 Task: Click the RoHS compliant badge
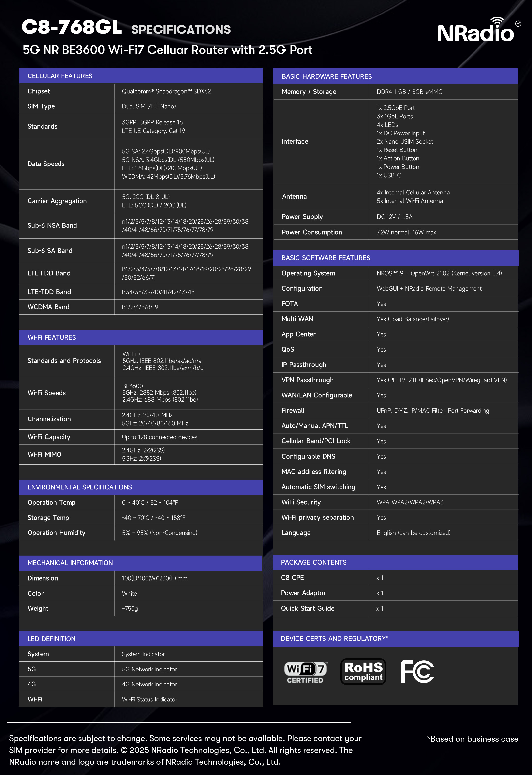click(363, 671)
